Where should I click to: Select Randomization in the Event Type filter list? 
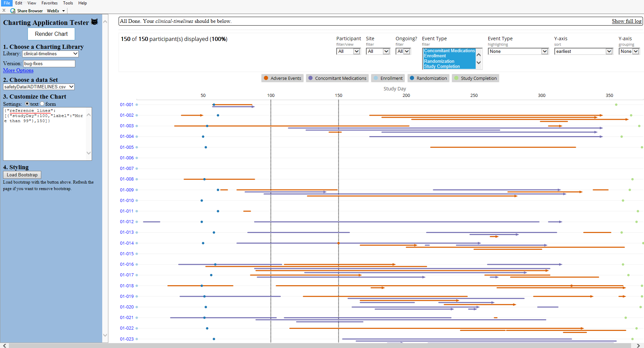[439, 61]
